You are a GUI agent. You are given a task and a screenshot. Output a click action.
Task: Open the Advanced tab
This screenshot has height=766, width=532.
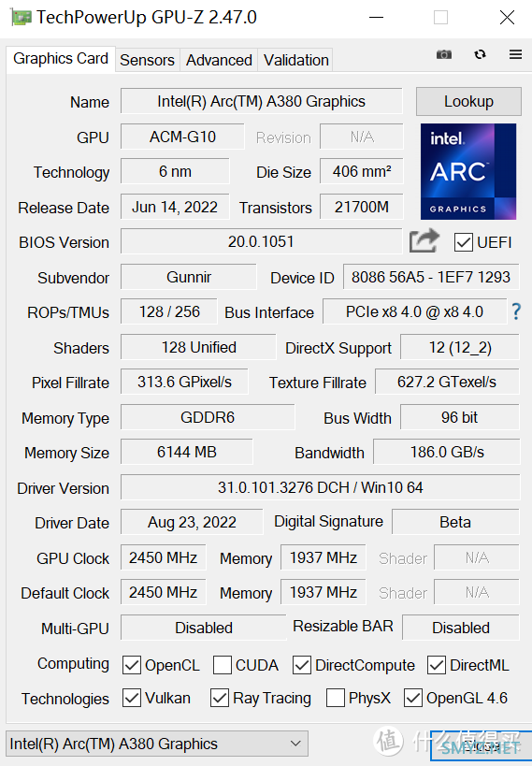219,60
